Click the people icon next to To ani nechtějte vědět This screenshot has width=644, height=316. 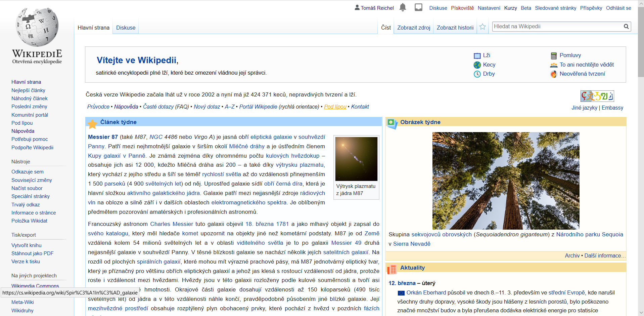point(554,65)
